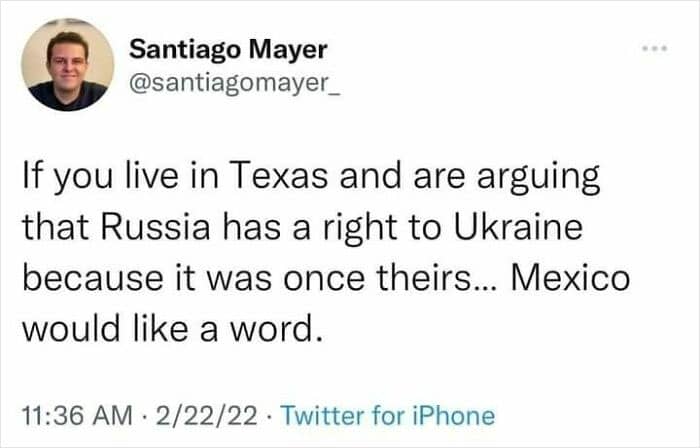Click the word "theirs..." in the tweet
Viewport: 700px width, 448px height.
click(448, 277)
